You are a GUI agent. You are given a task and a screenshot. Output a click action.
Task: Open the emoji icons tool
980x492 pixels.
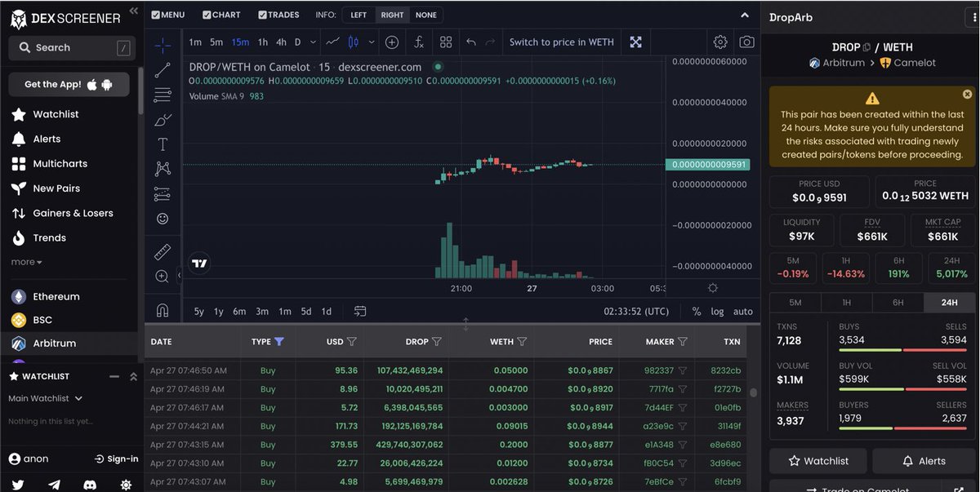163,219
